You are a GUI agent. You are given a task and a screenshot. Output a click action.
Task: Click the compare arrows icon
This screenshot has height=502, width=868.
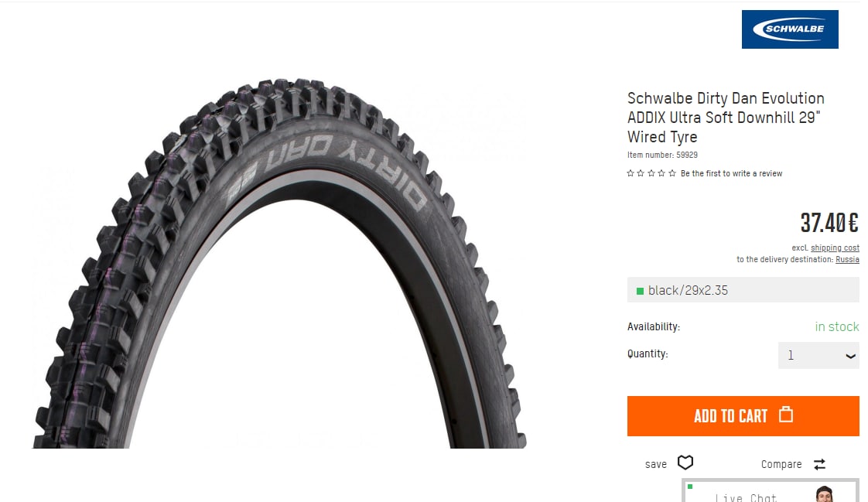point(819,464)
